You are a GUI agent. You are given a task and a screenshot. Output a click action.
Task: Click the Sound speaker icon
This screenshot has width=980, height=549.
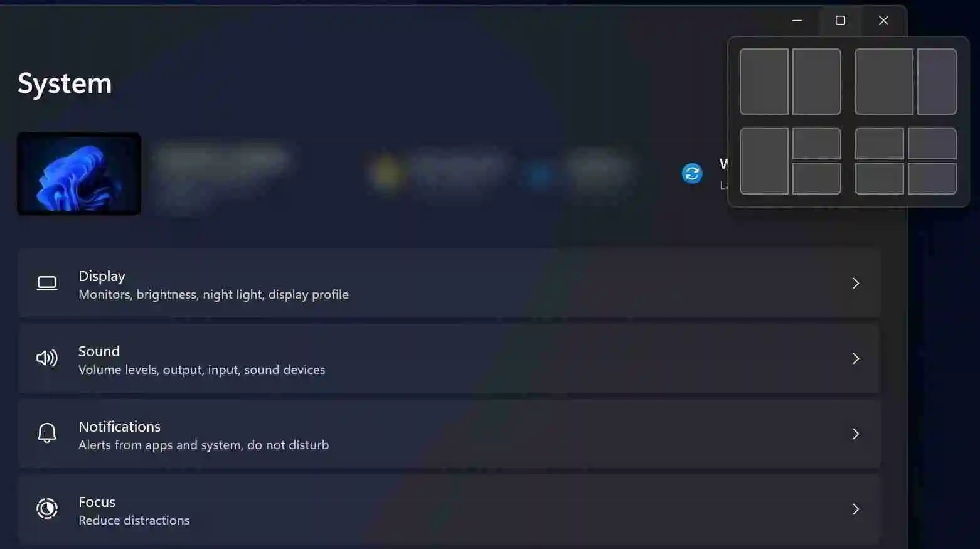[47, 358]
